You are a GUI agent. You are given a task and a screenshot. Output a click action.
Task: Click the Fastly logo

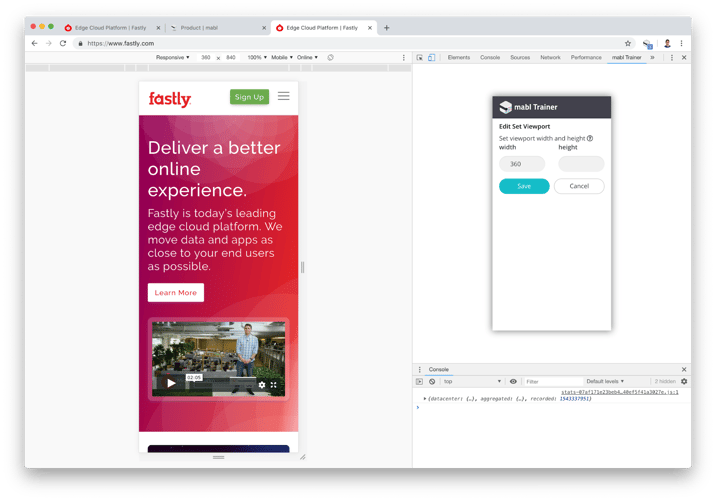170,99
